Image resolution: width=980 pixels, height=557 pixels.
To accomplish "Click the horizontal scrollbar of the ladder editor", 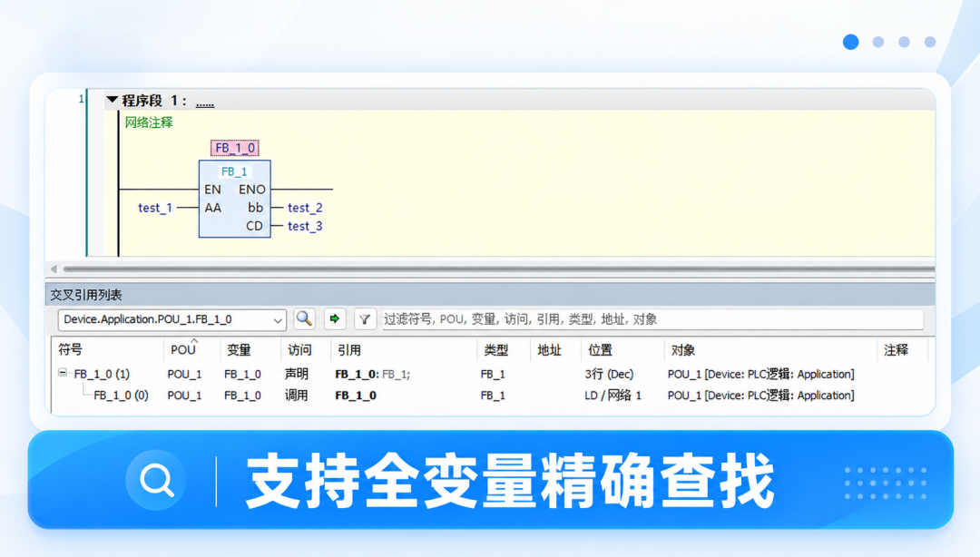I will pos(499,269).
